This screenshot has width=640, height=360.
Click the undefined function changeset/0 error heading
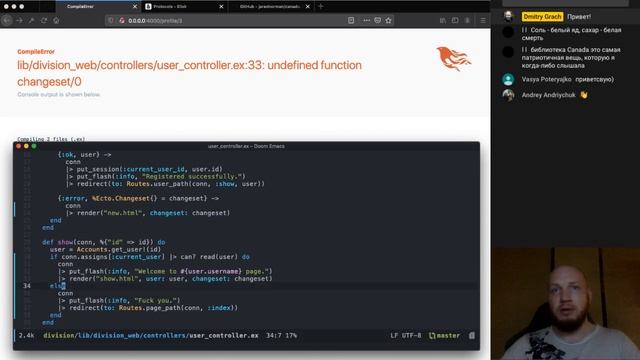(x=189, y=73)
